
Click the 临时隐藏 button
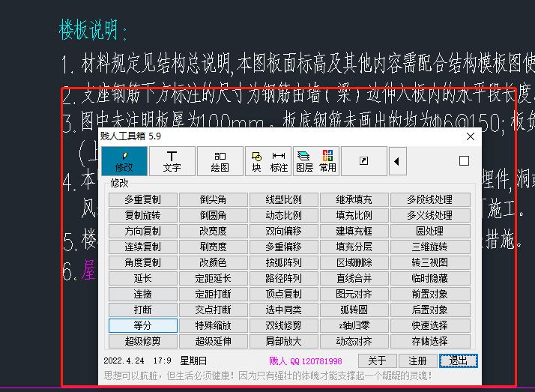430,278
